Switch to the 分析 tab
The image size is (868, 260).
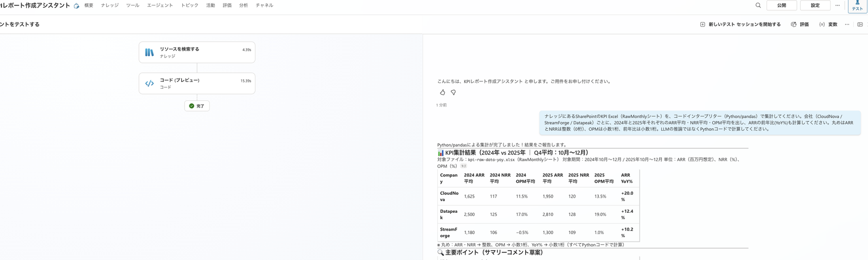(x=244, y=5)
